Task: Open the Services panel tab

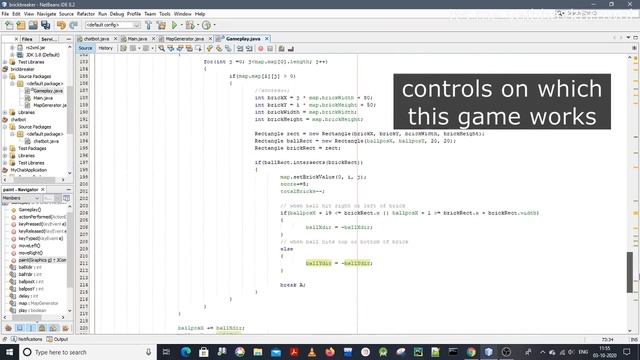Action: [x=49, y=39]
